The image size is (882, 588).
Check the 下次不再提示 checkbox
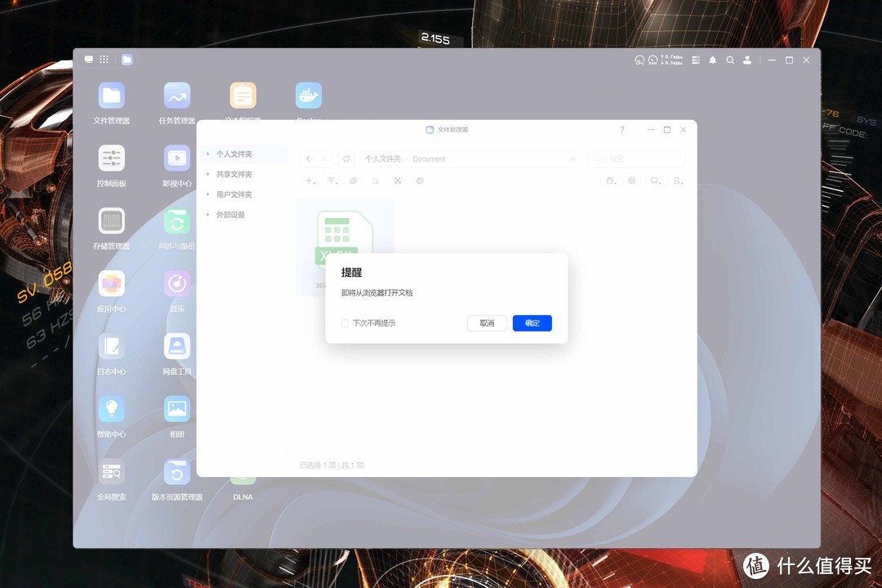point(345,323)
